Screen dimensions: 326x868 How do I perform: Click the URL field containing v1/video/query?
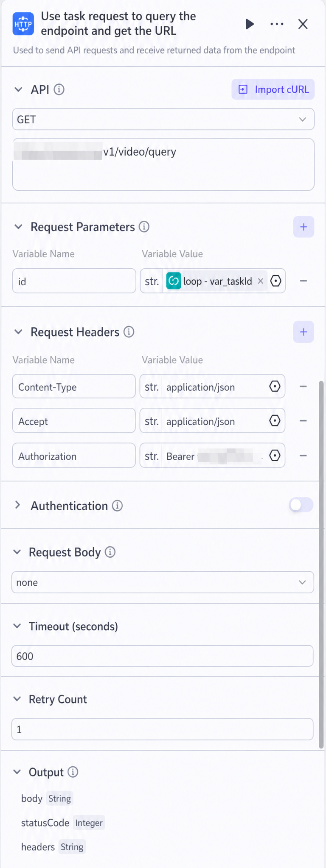(x=163, y=164)
